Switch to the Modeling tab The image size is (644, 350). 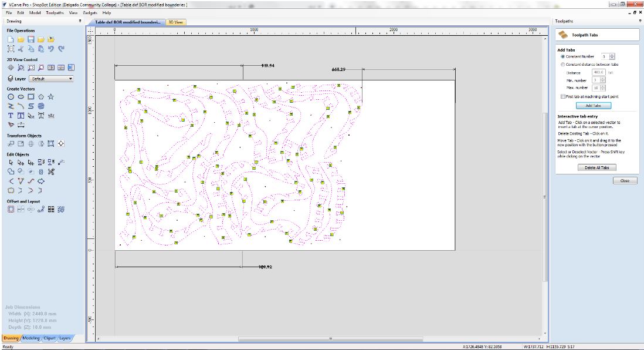click(31, 338)
